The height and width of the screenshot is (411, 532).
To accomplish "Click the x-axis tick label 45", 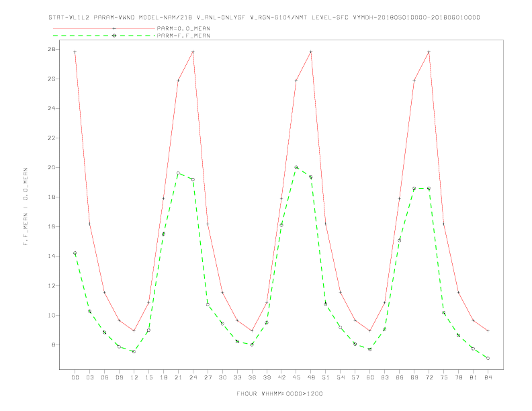I will tap(296, 377).
